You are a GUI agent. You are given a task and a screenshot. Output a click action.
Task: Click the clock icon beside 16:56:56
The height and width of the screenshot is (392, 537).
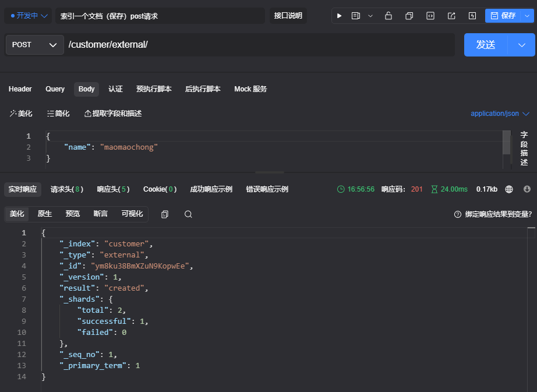(341, 189)
